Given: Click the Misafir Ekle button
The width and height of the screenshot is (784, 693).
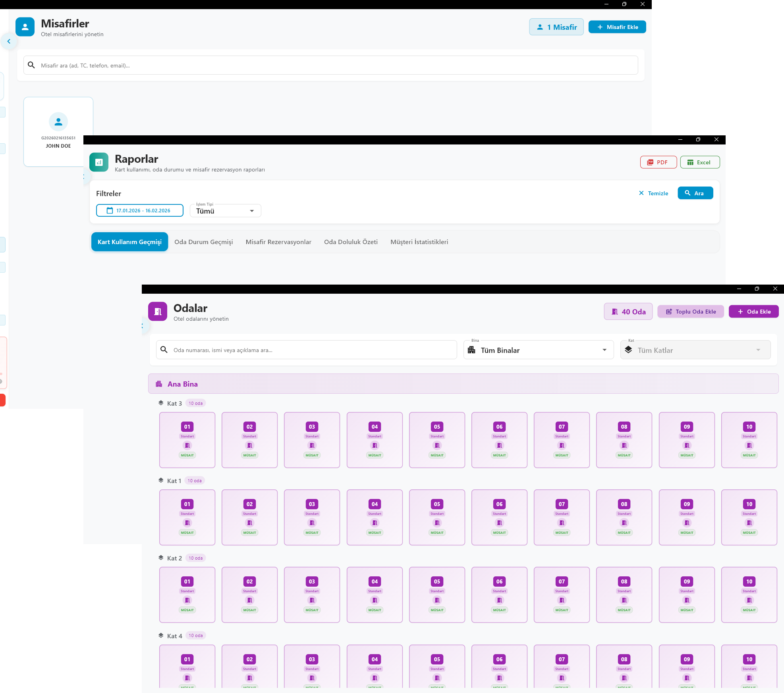Looking at the screenshot, I should [x=617, y=27].
